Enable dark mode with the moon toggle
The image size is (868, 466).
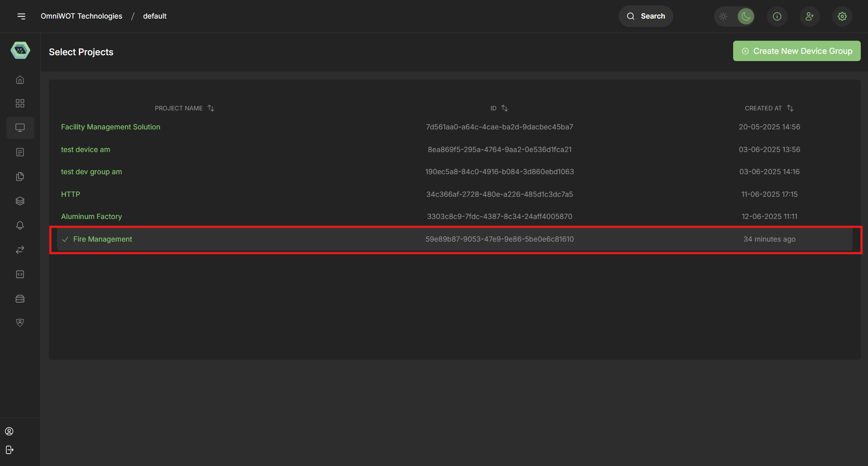point(745,16)
